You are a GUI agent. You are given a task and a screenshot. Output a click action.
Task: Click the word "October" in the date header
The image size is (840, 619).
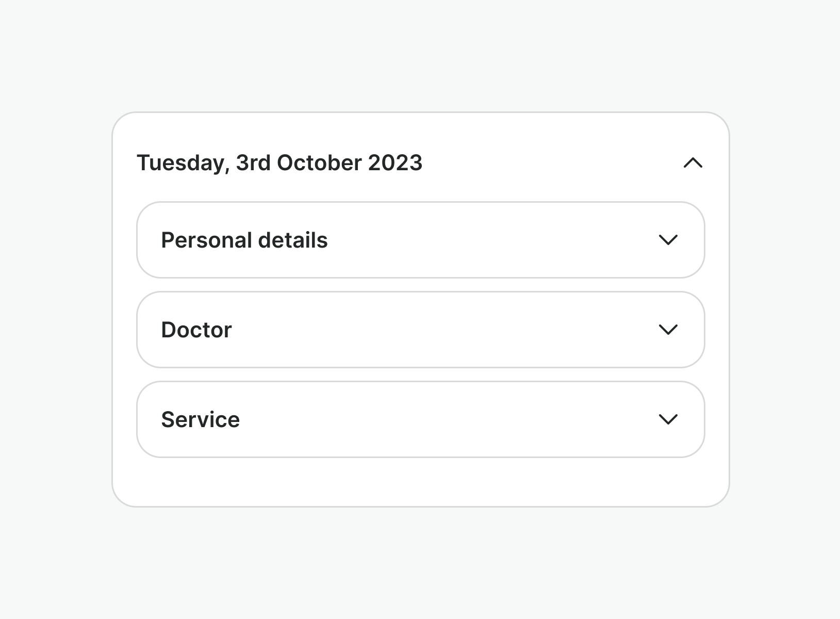(x=319, y=163)
